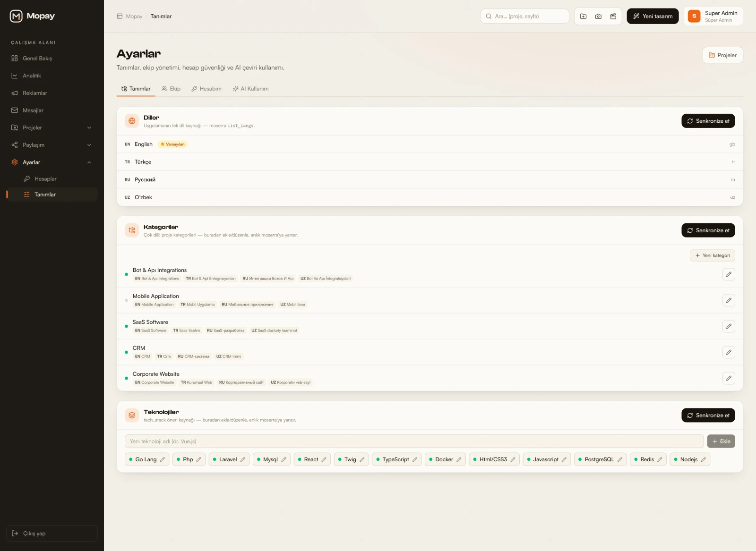Click the pencil icon on the Redis tag
This screenshot has width=756, height=551.
click(x=660, y=459)
